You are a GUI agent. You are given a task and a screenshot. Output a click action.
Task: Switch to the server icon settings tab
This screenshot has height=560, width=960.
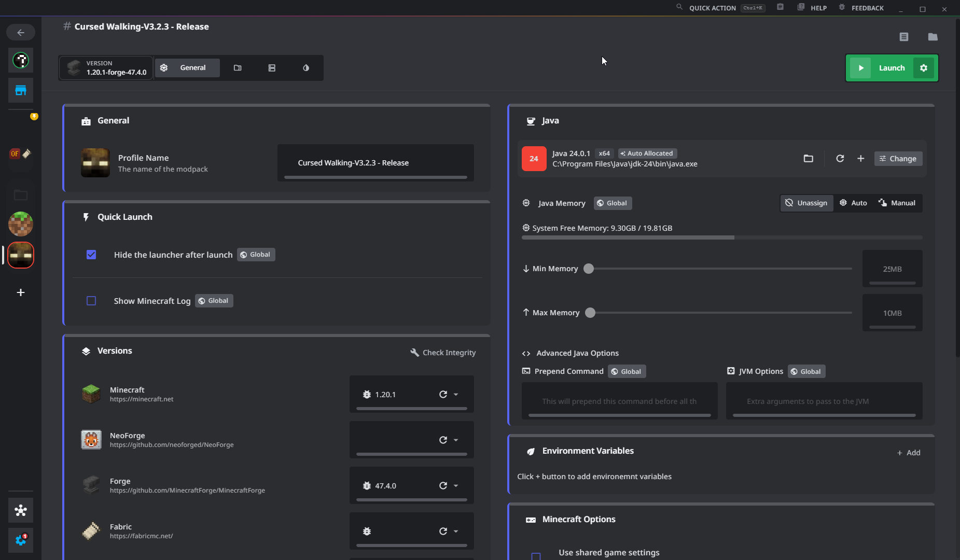[x=272, y=68]
